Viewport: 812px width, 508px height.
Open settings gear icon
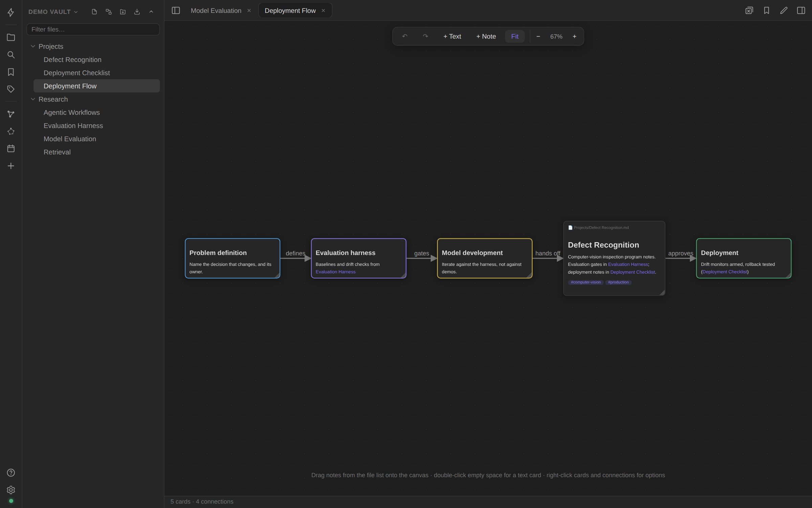point(11,490)
